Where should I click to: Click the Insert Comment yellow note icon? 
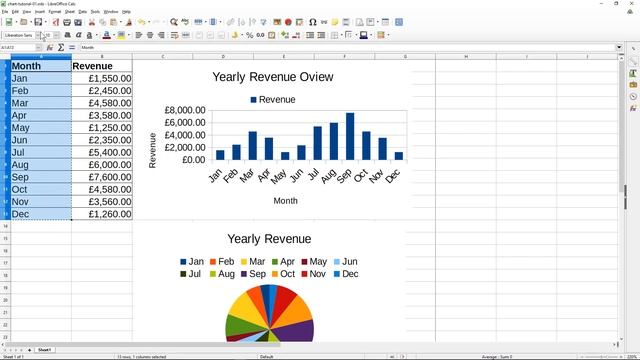pyautogui.click(x=335, y=22)
